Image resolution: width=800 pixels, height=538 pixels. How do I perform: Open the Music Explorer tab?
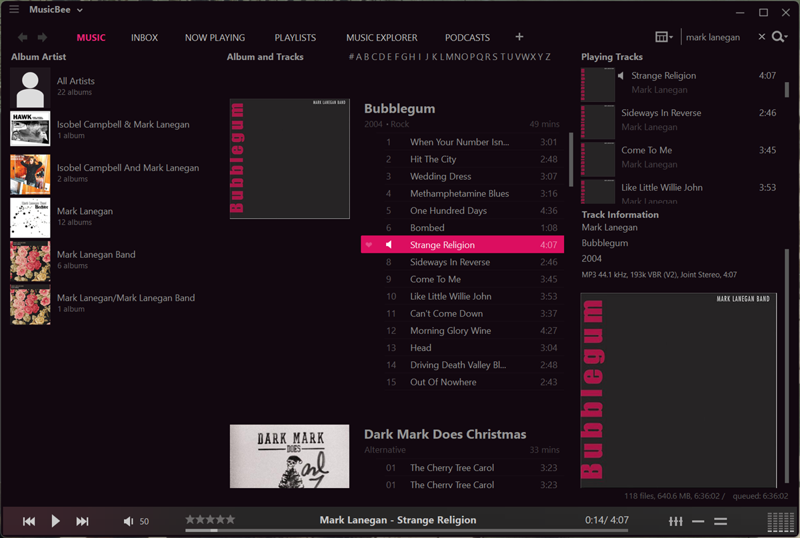tap(382, 37)
